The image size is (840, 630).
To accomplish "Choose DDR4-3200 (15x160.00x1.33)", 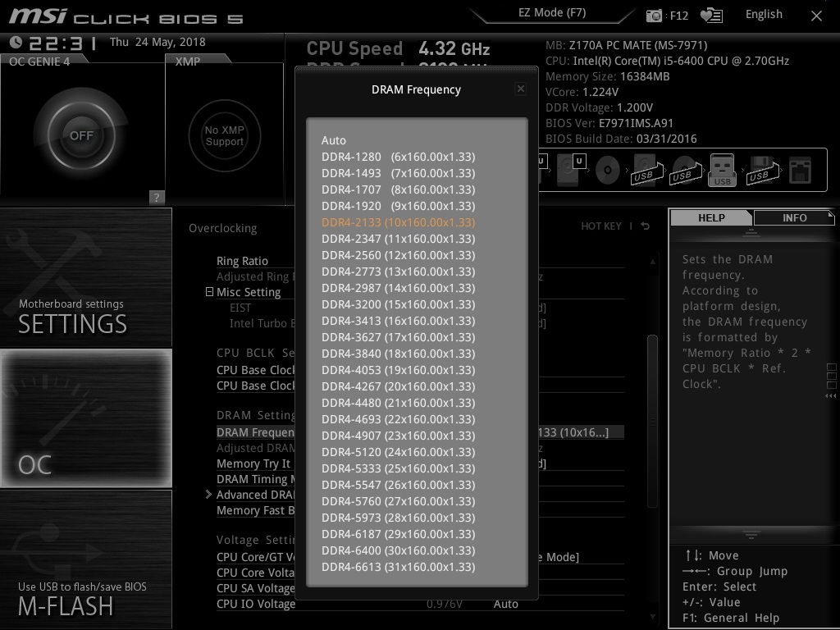I will click(x=398, y=304).
